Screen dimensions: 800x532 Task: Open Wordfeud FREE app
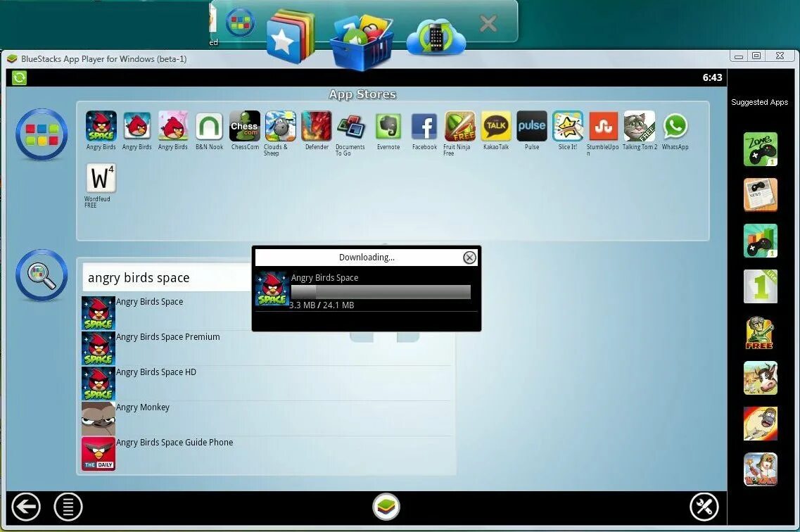click(x=101, y=178)
